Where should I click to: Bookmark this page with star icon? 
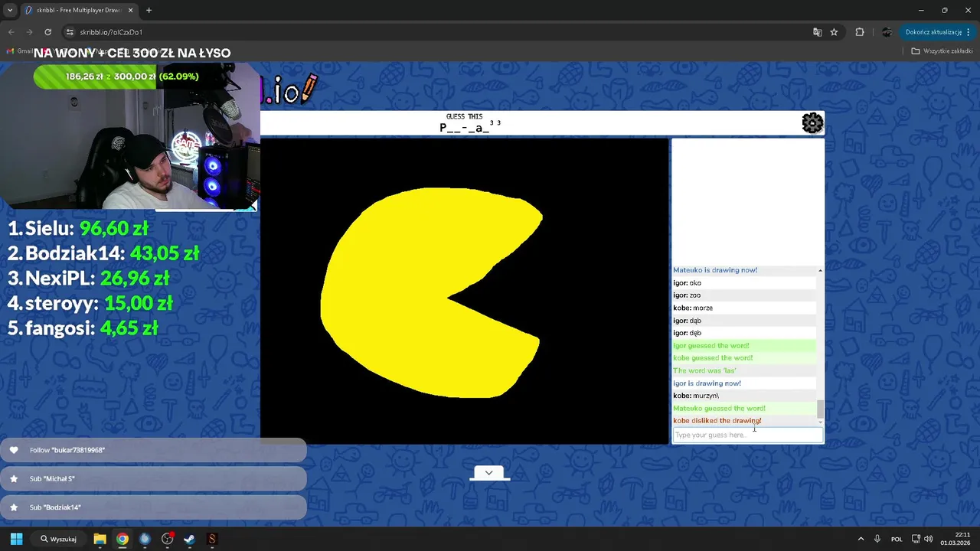click(x=834, y=32)
